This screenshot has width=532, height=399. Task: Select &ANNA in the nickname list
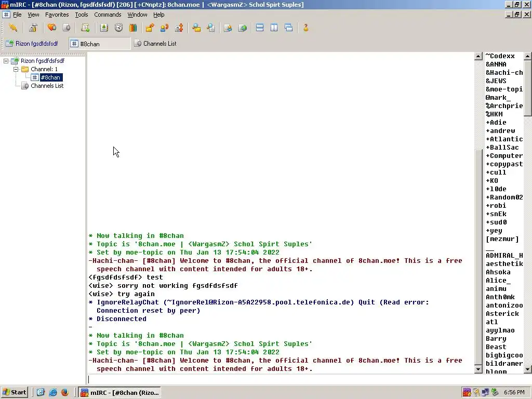click(496, 64)
